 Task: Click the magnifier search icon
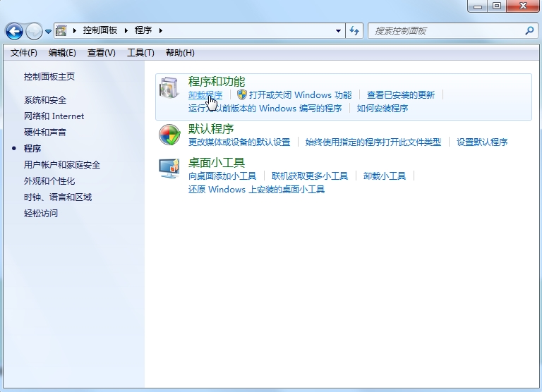pyautogui.click(x=529, y=31)
